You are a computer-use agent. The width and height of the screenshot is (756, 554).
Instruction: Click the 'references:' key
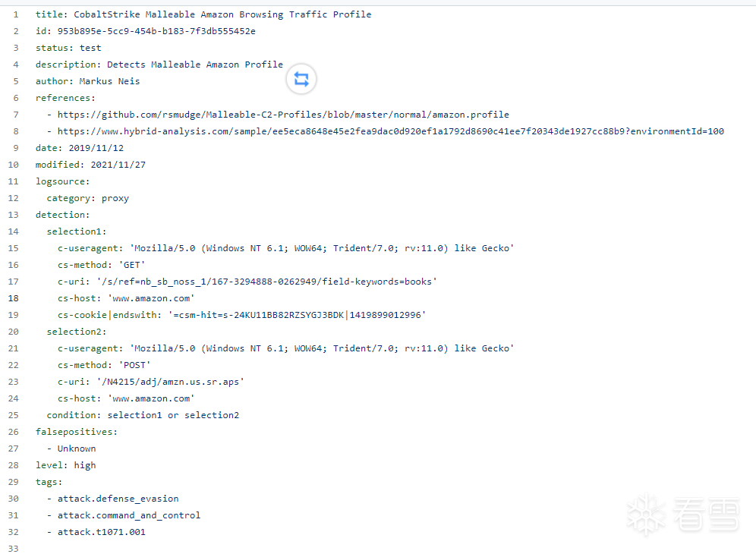65,98
